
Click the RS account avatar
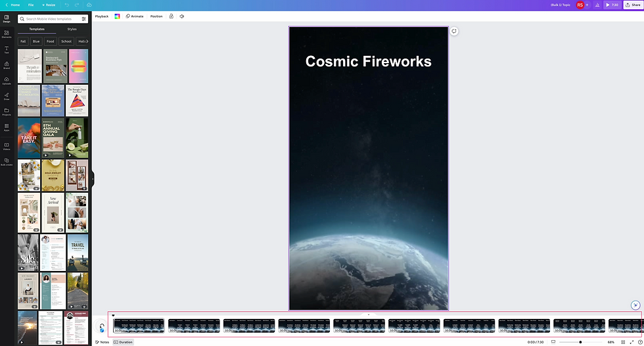tap(580, 5)
